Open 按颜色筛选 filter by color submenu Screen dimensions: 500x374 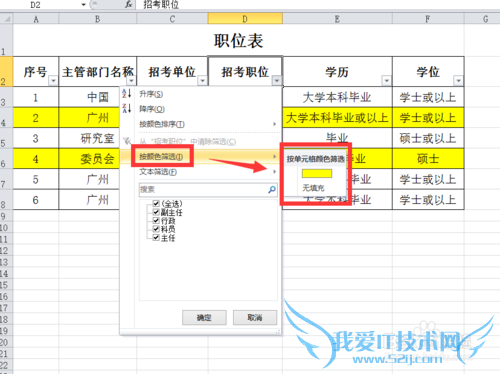point(200,156)
